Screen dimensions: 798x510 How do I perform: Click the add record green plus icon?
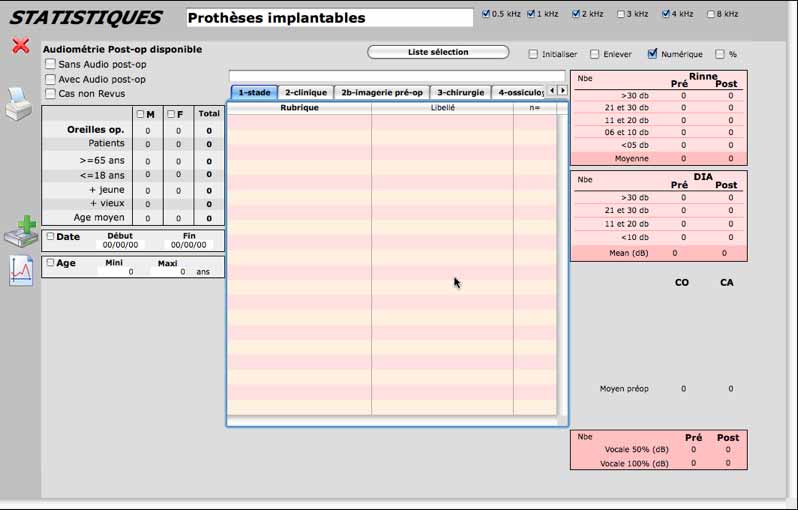point(21,232)
